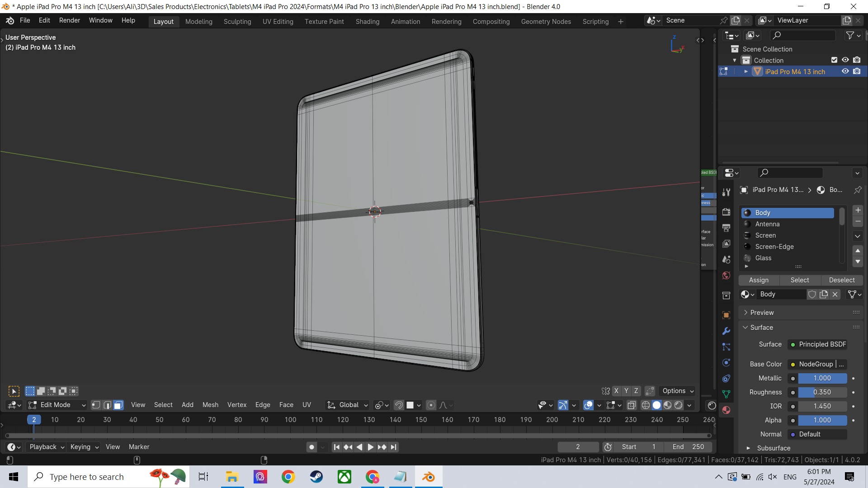Open the Keying dropdown
This screenshot has height=488, width=868.
[84, 447]
